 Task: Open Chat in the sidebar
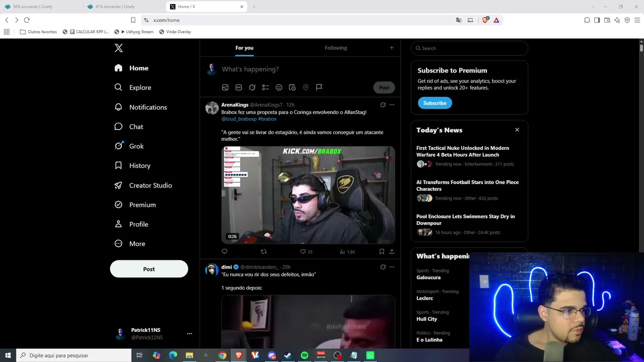(129, 127)
